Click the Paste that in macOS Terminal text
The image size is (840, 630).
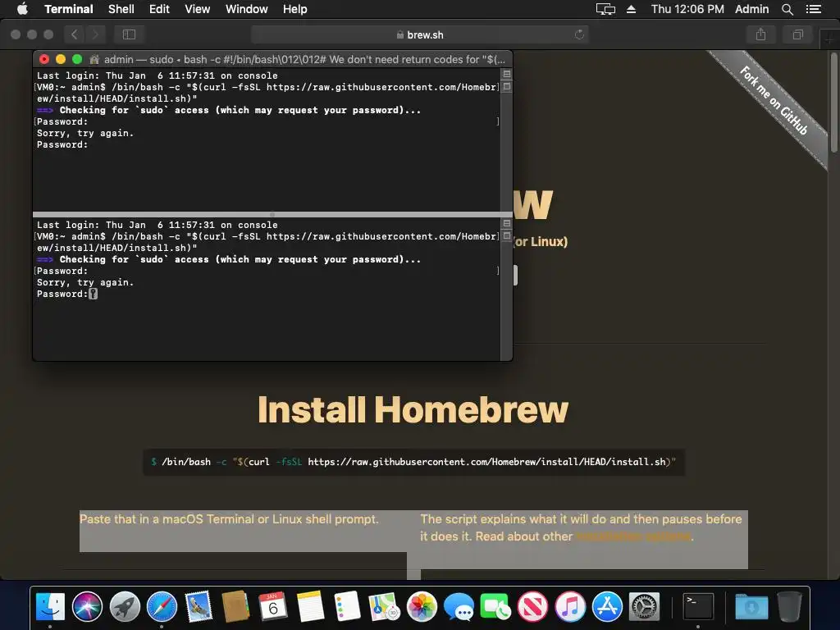[229, 519]
